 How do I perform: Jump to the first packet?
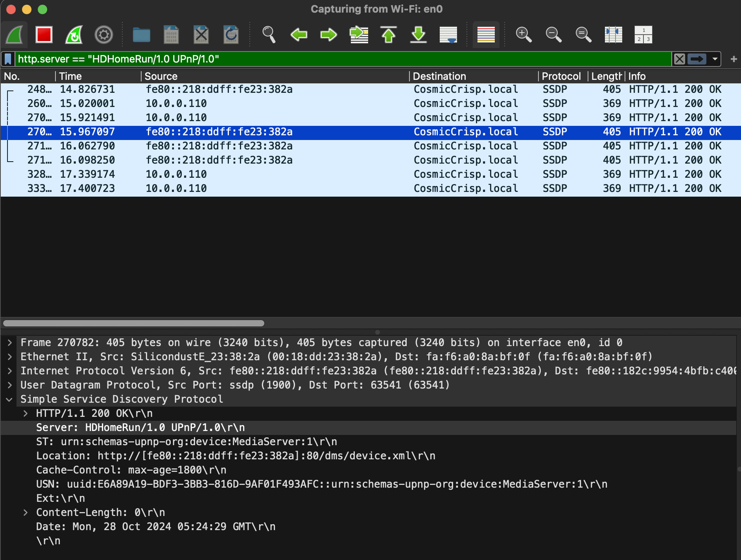pos(389,35)
